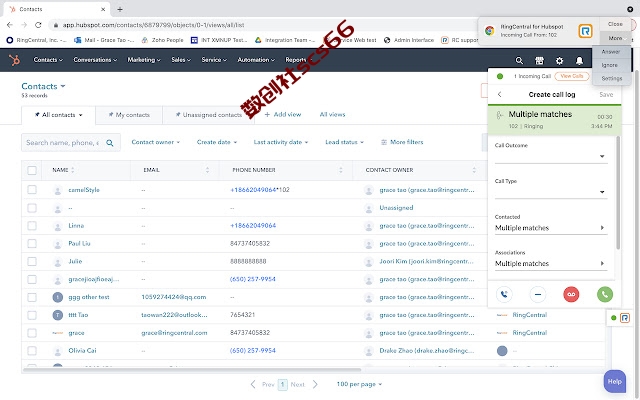Open the Lead status filter dropdown
The width and height of the screenshot is (640, 400).
coord(344,142)
